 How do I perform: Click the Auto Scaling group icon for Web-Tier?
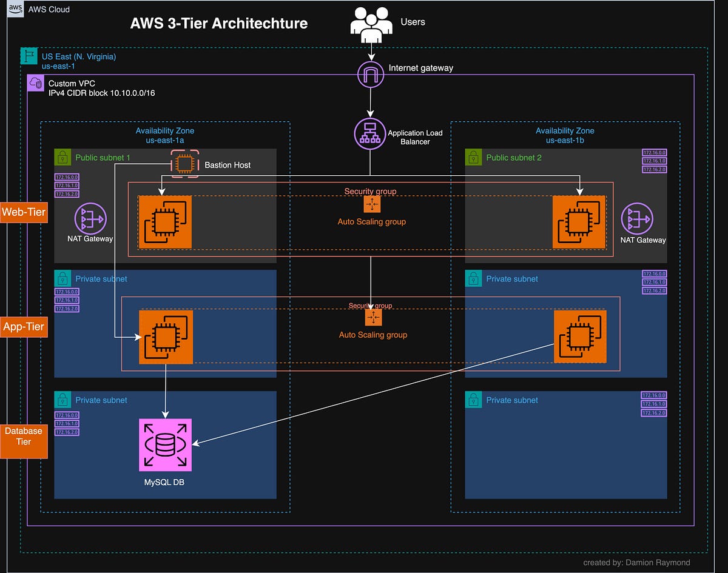(371, 204)
